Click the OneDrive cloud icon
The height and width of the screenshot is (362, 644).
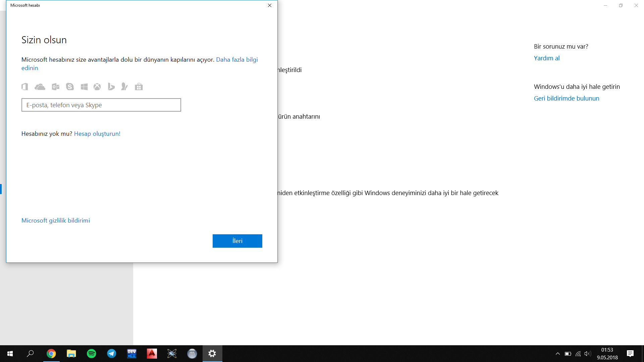(x=40, y=87)
